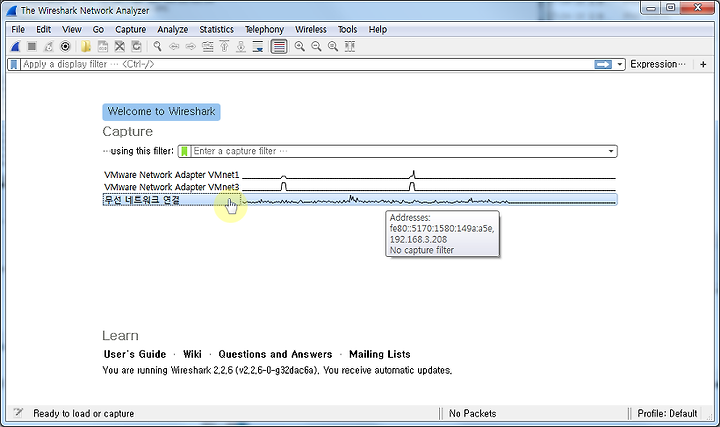The width and height of the screenshot is (720, 427).
Task: Save the capture file via toolbar icon
Action: pos(103,46)
